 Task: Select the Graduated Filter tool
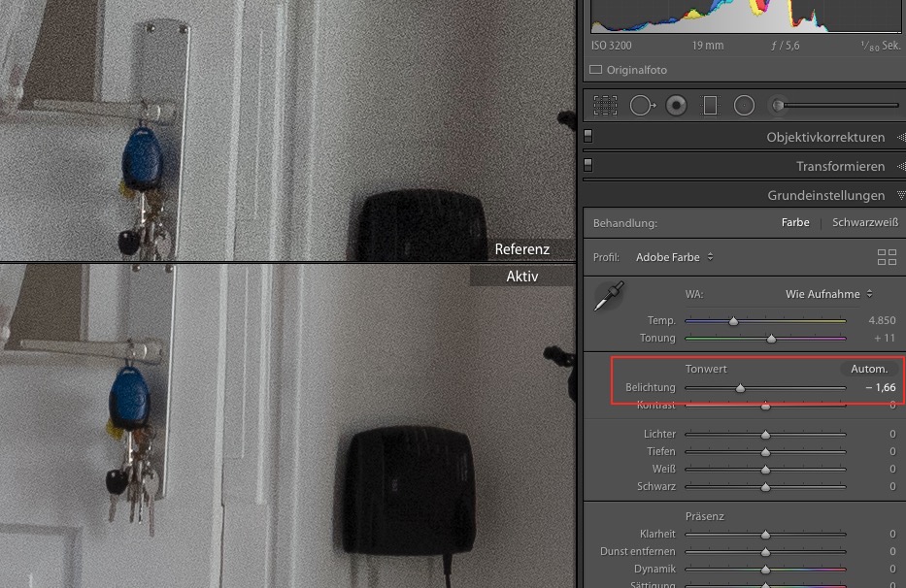pos(710,105)
